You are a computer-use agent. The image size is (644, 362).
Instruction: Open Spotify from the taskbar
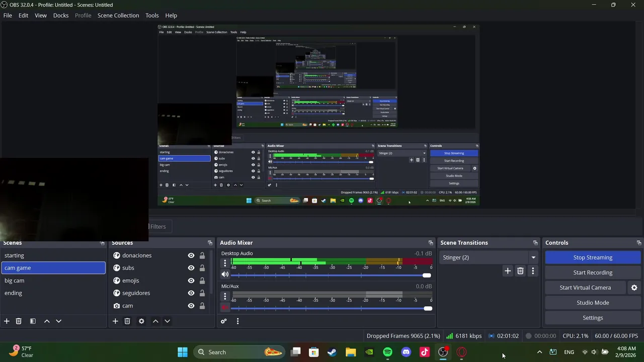click(x=387, y=352)
